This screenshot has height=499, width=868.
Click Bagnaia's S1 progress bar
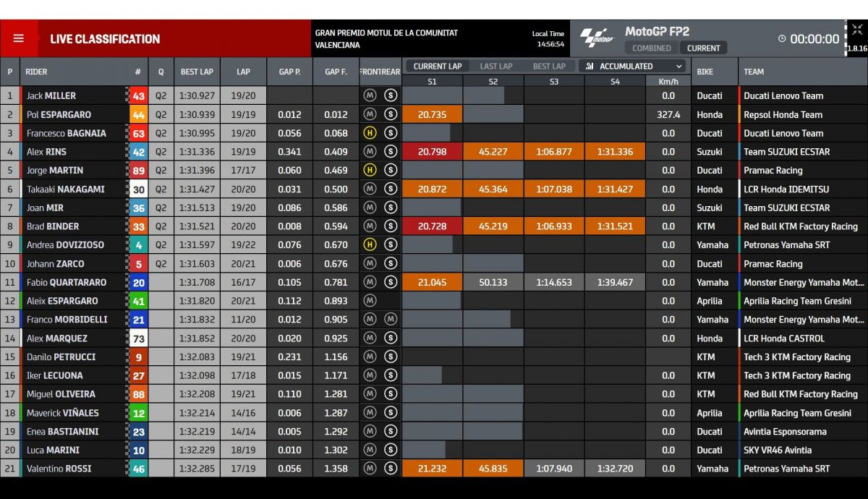[x=426, y=133]
